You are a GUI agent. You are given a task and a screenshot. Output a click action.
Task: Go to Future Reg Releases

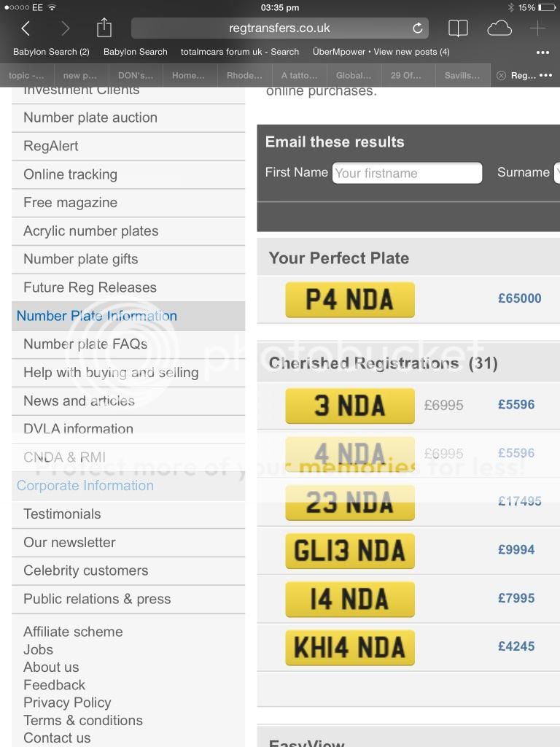[x=90, y=287]
